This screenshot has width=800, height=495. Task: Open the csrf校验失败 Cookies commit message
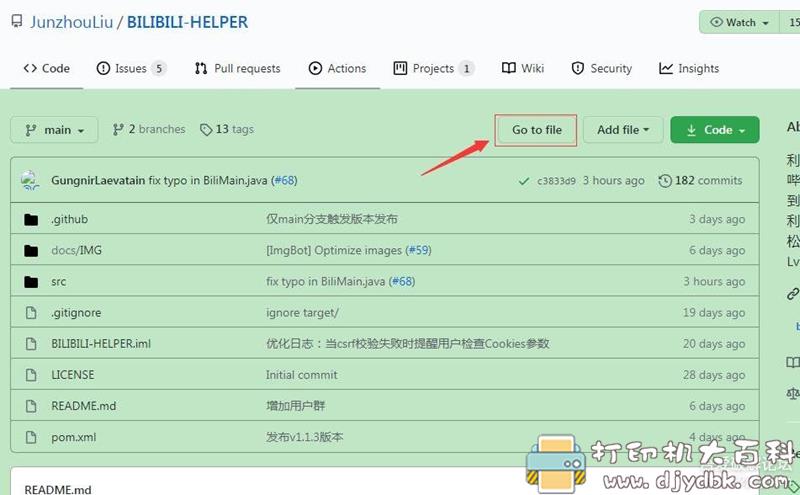[408, 344]
